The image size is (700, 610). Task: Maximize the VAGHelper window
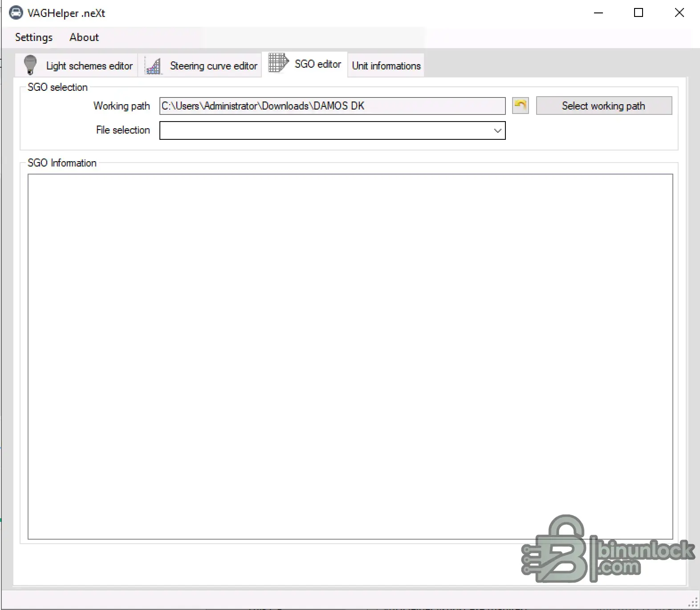639,13
